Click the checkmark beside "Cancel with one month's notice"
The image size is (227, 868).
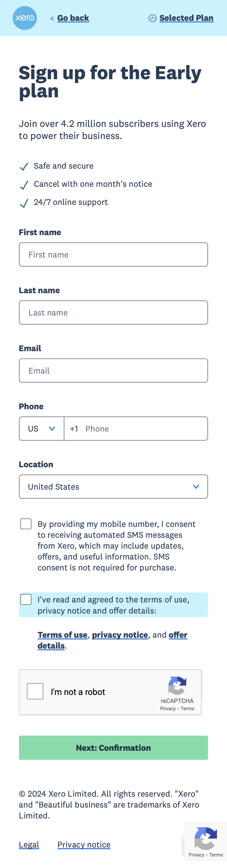(x=24, y=185)
